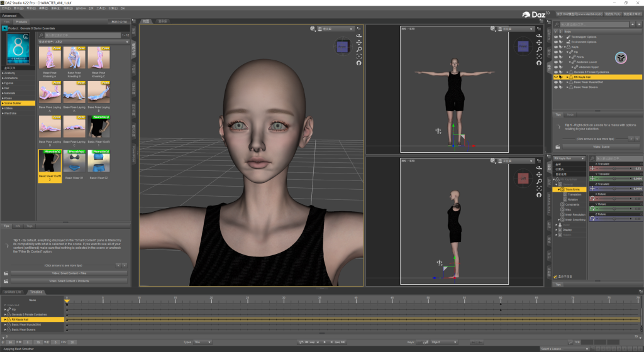Click the draw style sphere icon in main viewport
Image resolution: width=644 pixels, height=352 pixels.
(313, 29)
